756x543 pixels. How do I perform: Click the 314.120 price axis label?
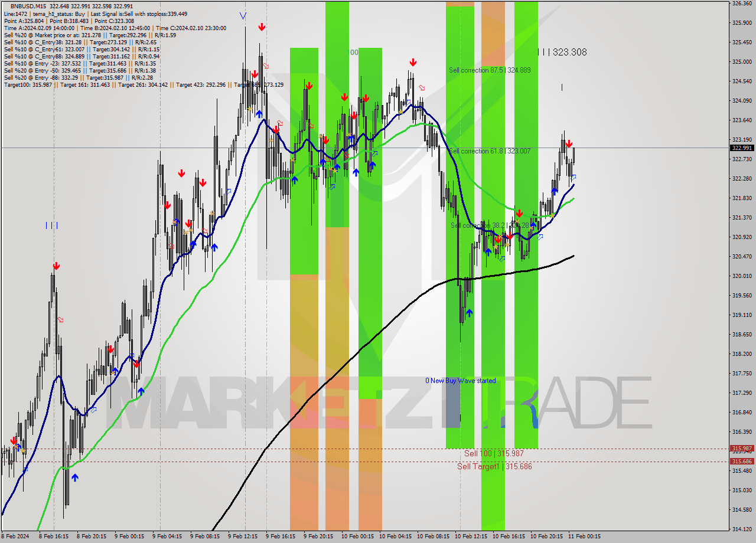(x=742, y=529)
